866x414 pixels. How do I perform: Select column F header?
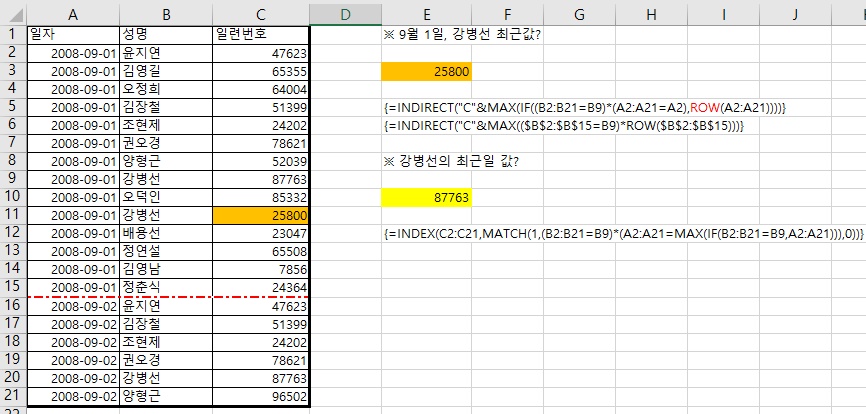tap(507, 15)
